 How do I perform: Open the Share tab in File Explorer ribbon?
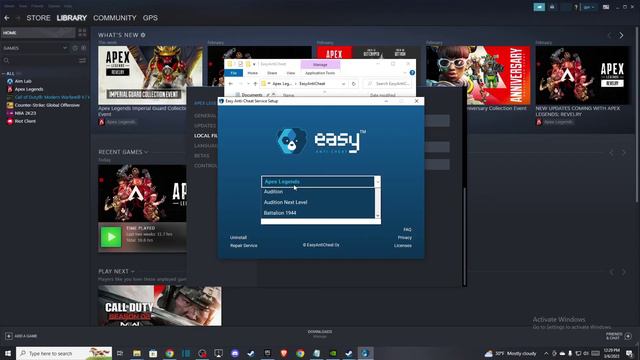pos(272,73)
